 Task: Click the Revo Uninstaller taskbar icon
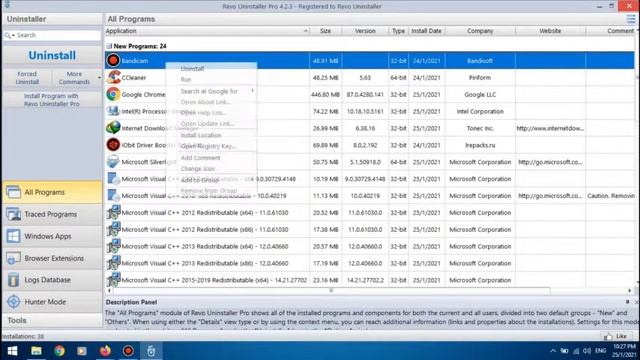pyautogui.click(x=151, y=351)
